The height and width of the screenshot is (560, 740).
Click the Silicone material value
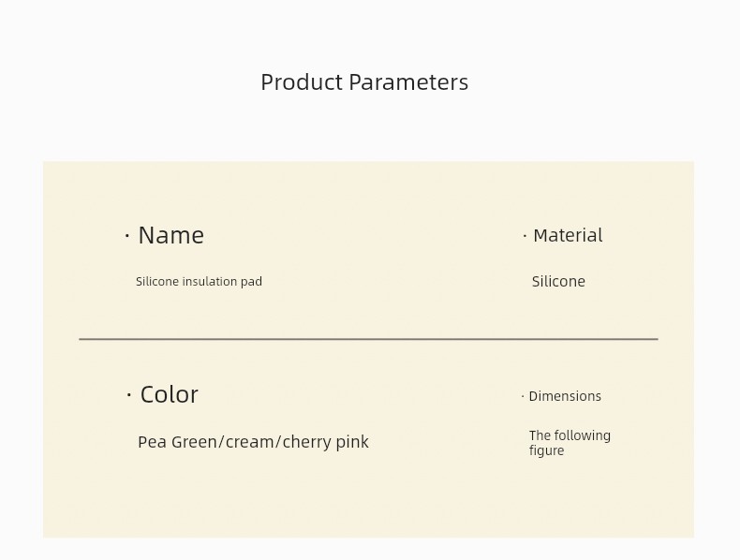point(558,282)
